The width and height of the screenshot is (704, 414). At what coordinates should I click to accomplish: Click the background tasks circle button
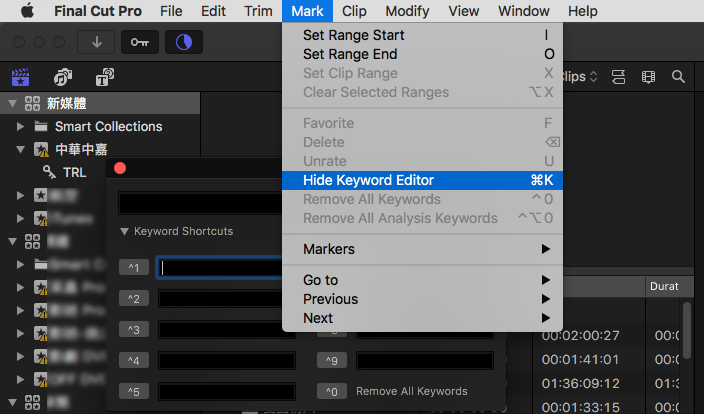[184, 42]
